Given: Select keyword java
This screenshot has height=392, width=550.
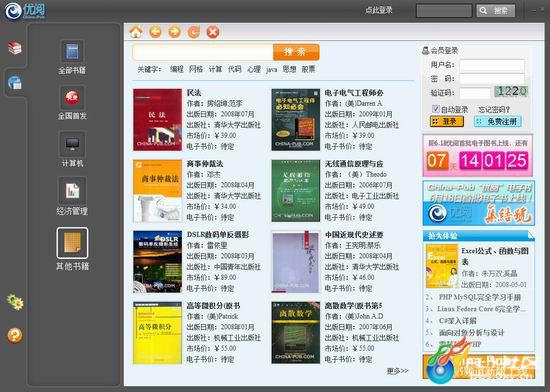Looking at the screenshot, I should click(271, 69).
